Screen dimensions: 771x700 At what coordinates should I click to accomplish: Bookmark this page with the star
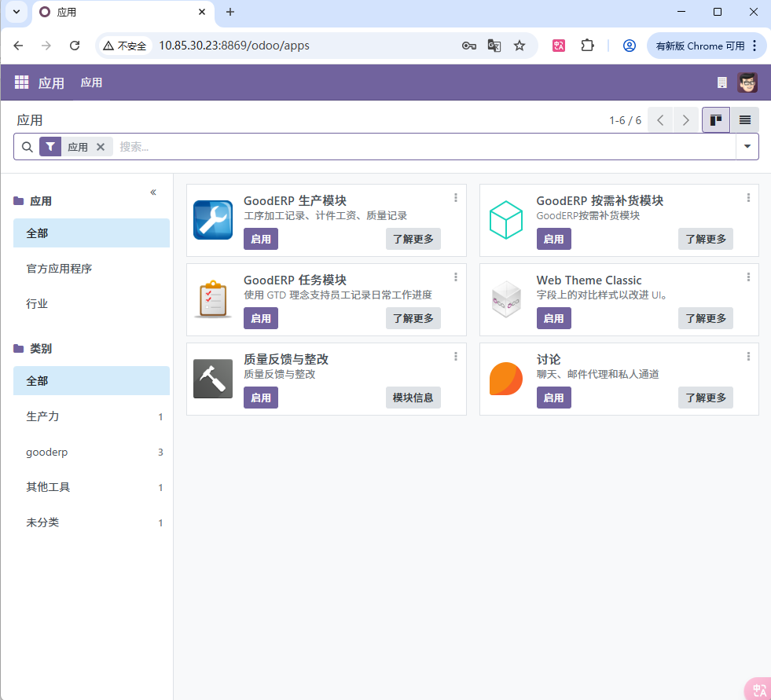[520, 46]
